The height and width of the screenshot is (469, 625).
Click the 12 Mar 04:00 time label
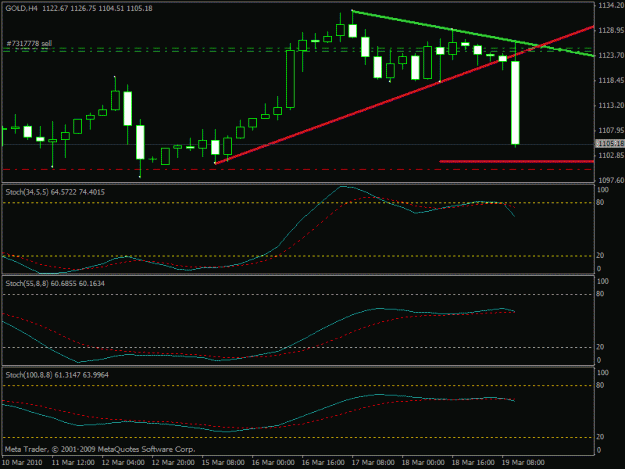tap(123, 463)
